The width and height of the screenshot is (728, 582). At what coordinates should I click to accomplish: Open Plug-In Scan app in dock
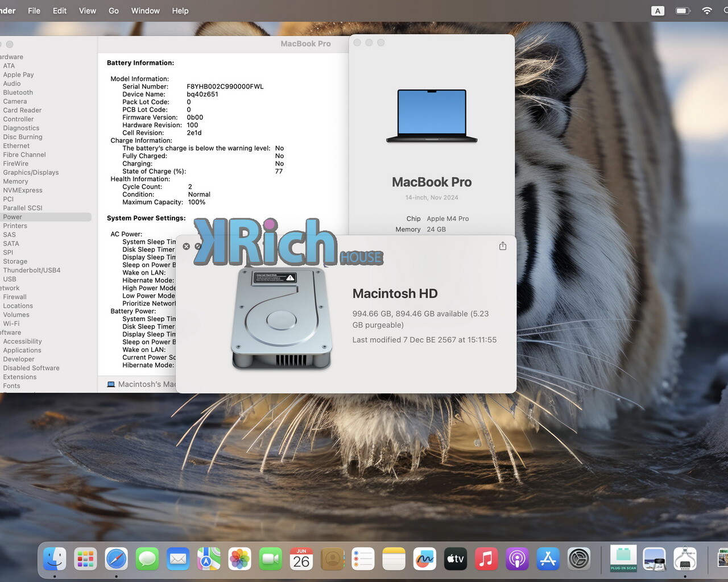(623, 559)
